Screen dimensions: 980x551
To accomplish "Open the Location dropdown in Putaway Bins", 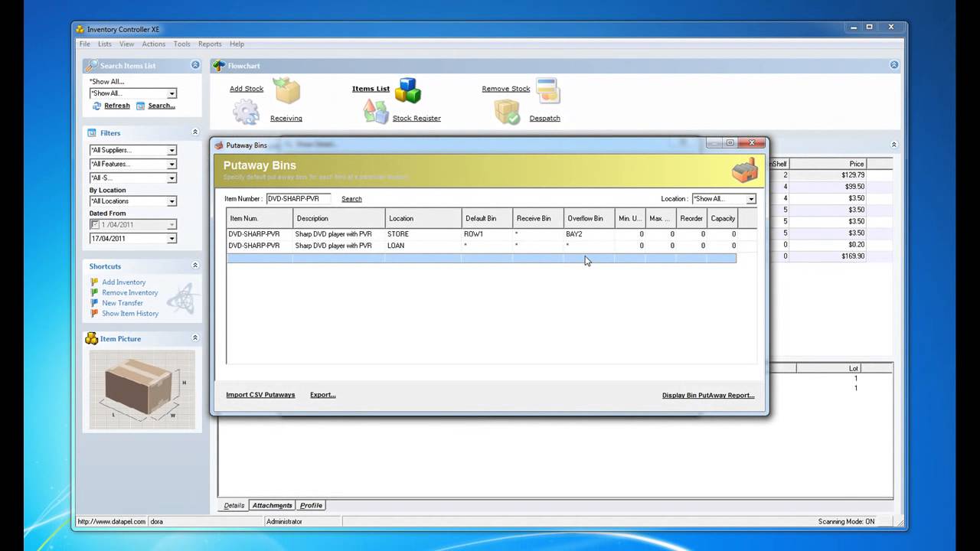I will tap(751, 199).
